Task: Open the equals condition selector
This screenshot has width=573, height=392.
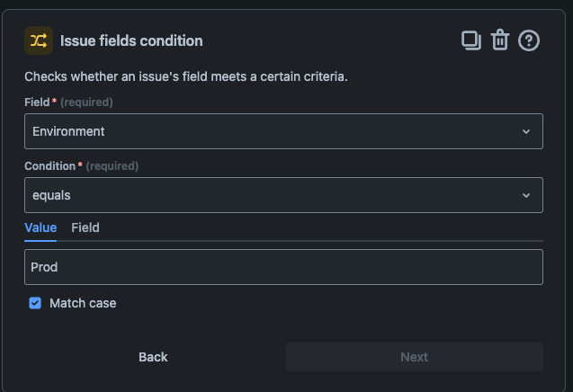Action: pyautogui.click(x=270, y=195)
